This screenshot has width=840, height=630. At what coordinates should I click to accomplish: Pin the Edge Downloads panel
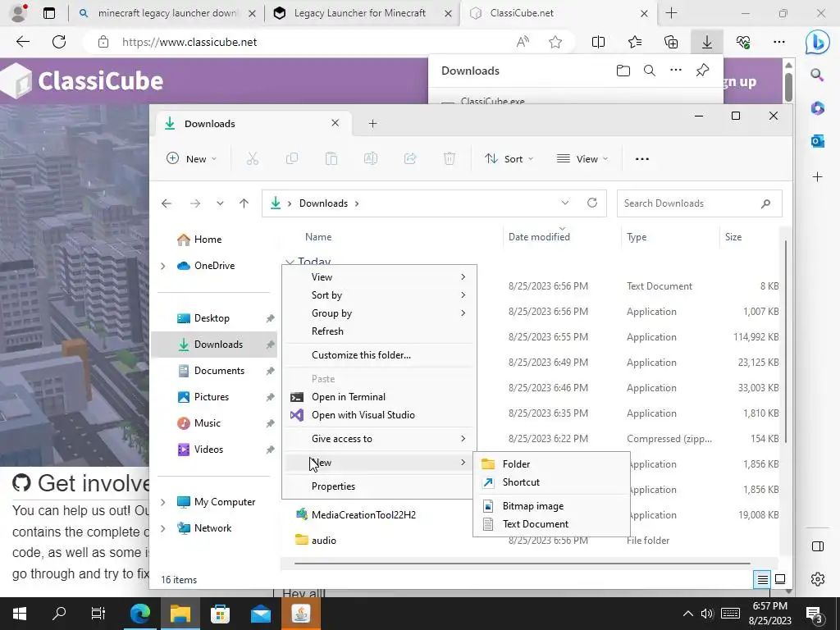point(702,71)
